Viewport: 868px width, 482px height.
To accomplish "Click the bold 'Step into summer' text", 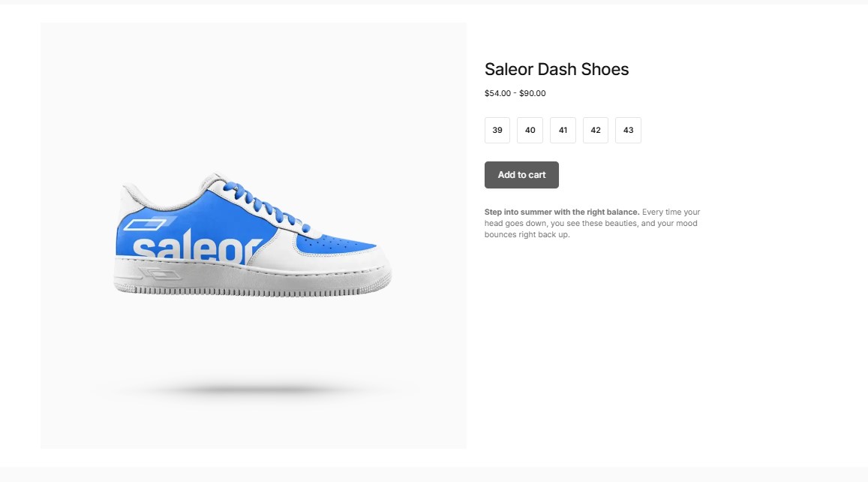I will click(562, 212).
